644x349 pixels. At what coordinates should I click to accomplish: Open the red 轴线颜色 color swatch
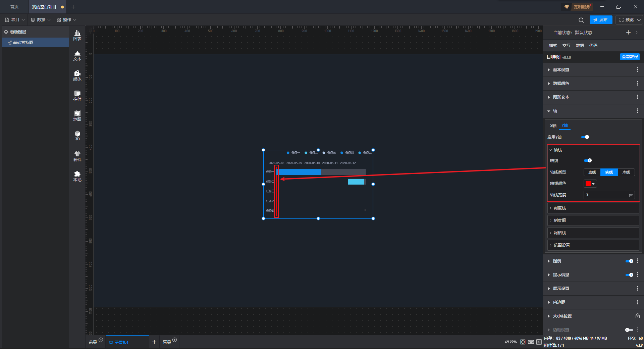(590, 184)
